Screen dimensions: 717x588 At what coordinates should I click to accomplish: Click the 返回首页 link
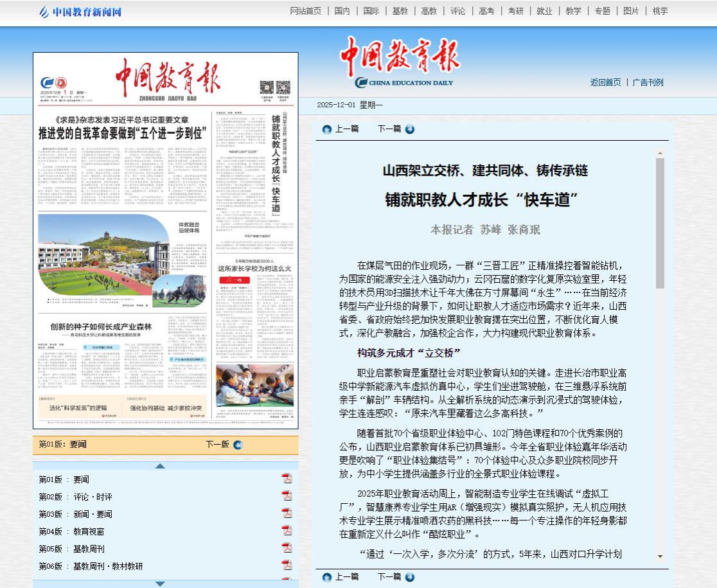(605, 82)
